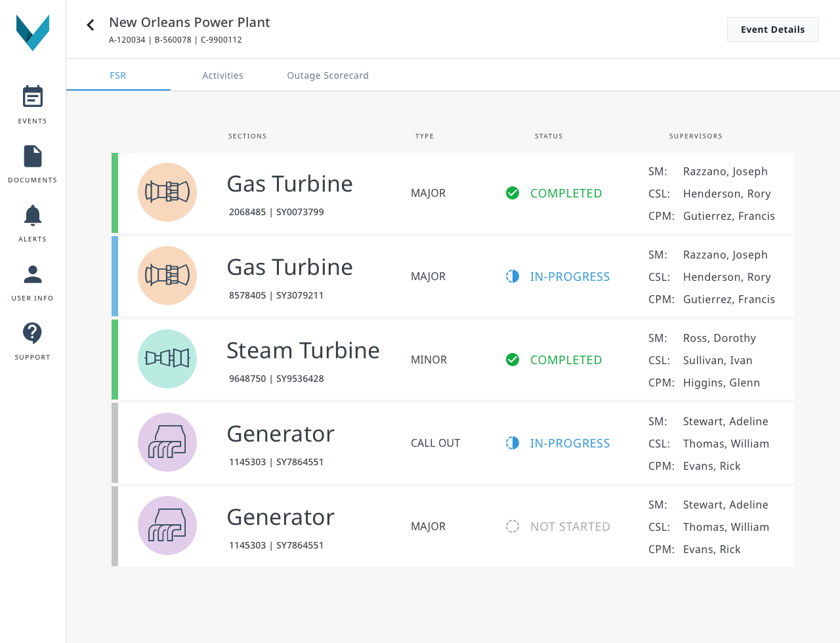This screenshot has height=643, width=840.
Task: Open the User Info person icon
Action: click(x=33, y=274)
